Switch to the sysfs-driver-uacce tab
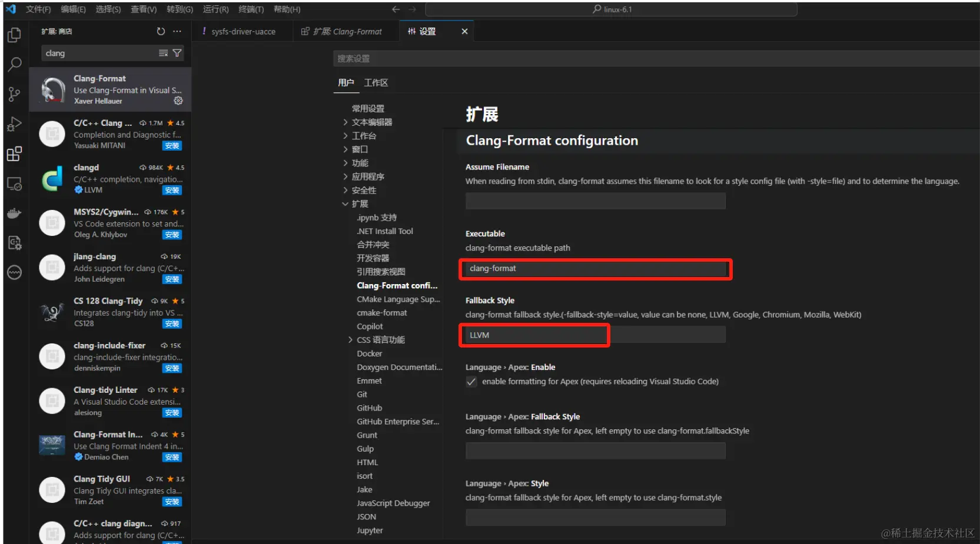Image resolution: width=980 pixels, height=544 pixels. [x=243, y=31]
